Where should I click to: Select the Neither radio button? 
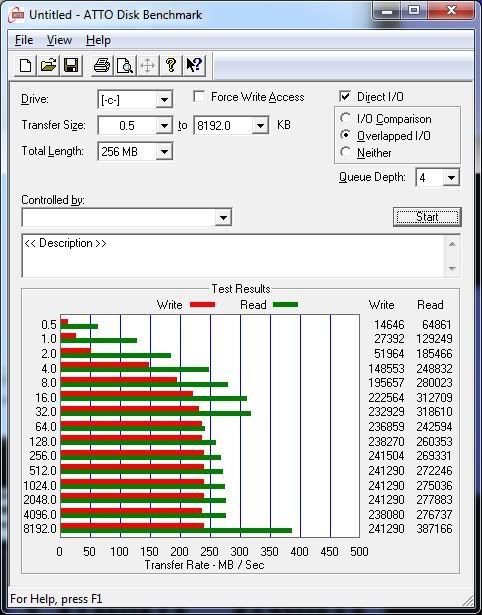click(346, 152)
